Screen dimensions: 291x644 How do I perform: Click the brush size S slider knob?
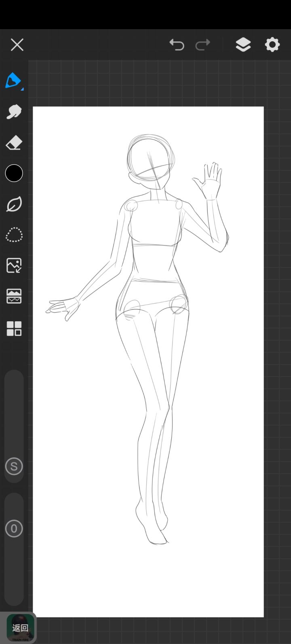(x=14, y=466)
